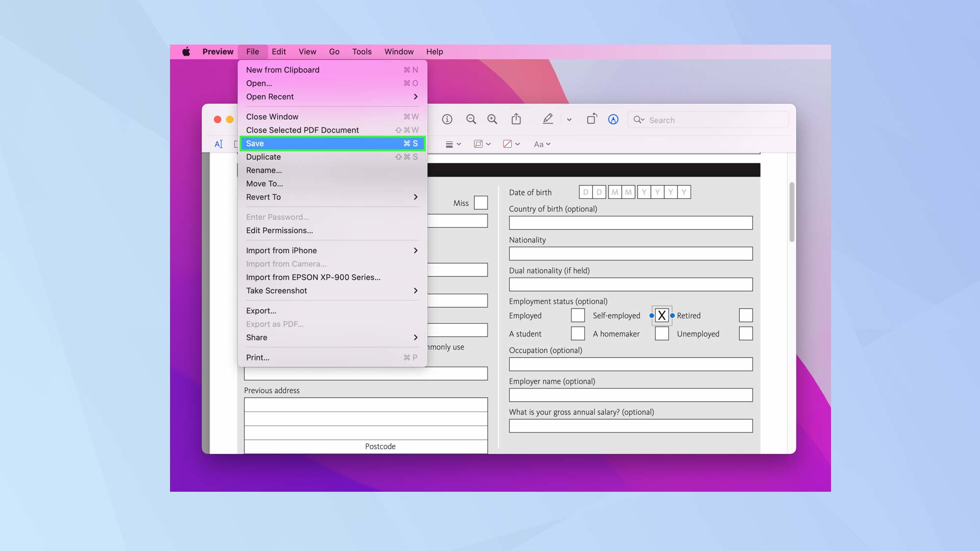Check the Employed checkbox

(x=578, y=315)
